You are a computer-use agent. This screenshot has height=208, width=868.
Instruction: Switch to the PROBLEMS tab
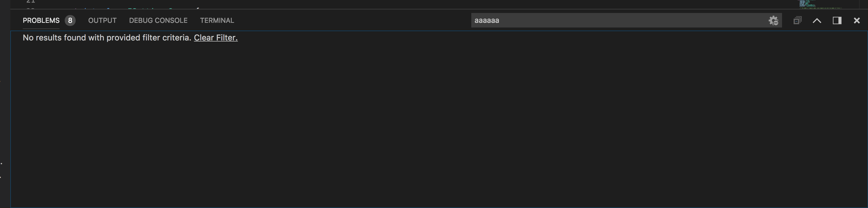pyautogui.click(x=41, y=20)
